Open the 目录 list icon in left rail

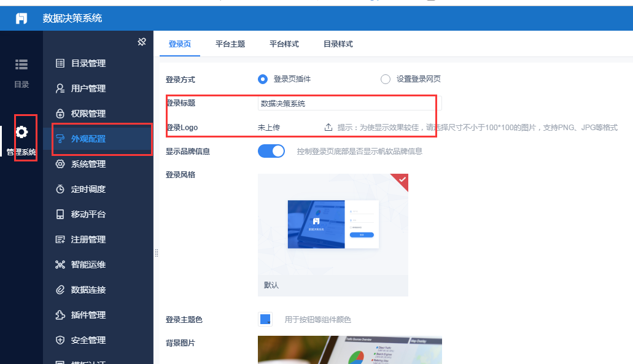pyautogui.click(x=21, y=64)
